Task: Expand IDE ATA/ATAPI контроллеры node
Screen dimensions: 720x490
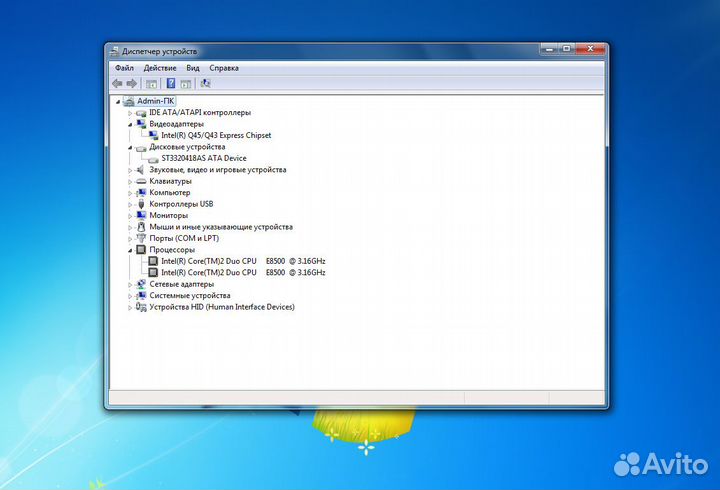Action: pyautogui.click(x=130, y=113)
